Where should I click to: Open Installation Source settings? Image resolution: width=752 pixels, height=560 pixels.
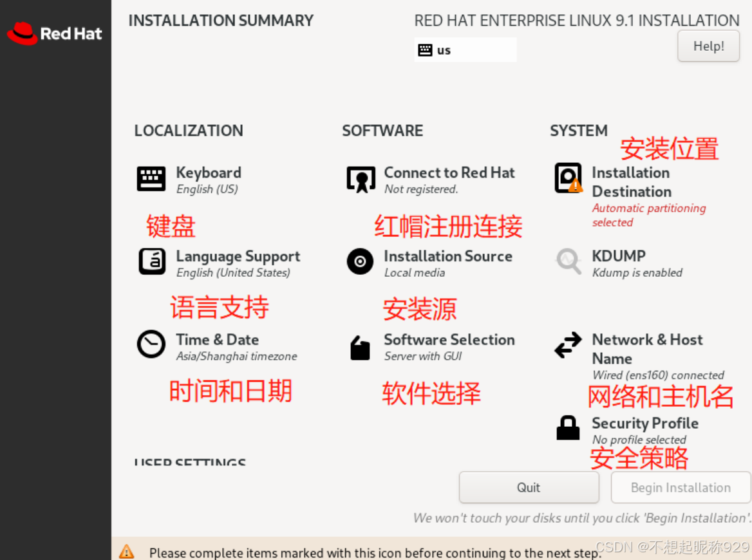448,256
